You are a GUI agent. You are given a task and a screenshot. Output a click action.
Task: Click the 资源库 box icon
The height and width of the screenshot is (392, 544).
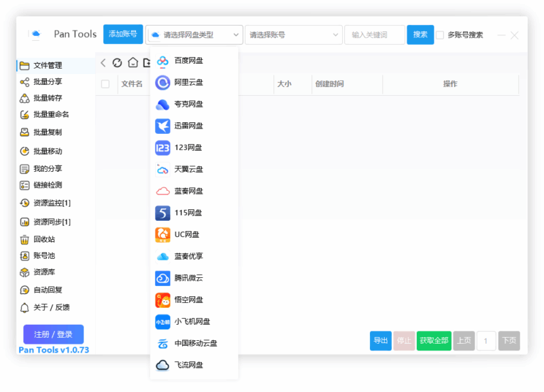[24, 272]
